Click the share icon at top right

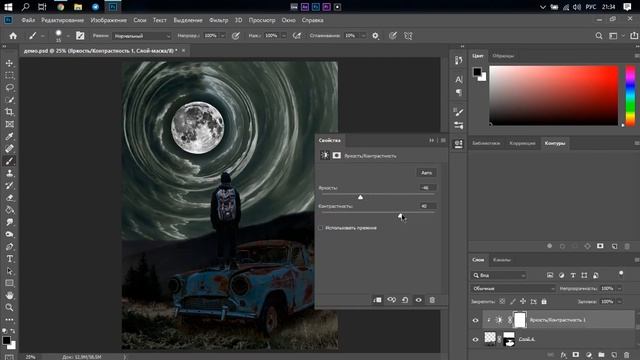[x=634, y=36]
